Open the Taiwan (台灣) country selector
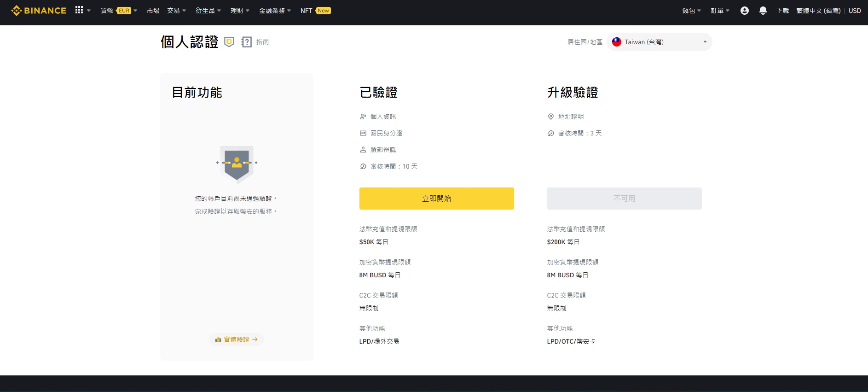Viewport: 868px width, 392px height. tap(660, 42)
